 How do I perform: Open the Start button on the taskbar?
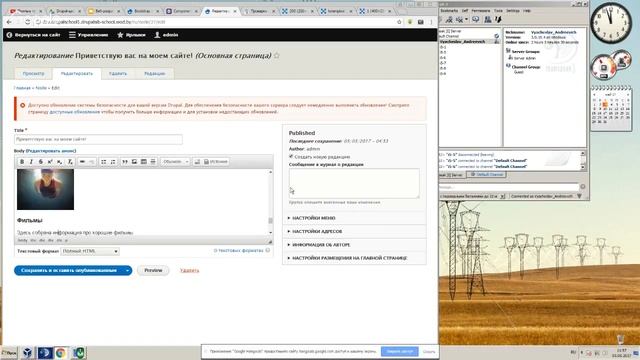click(9, 353)
